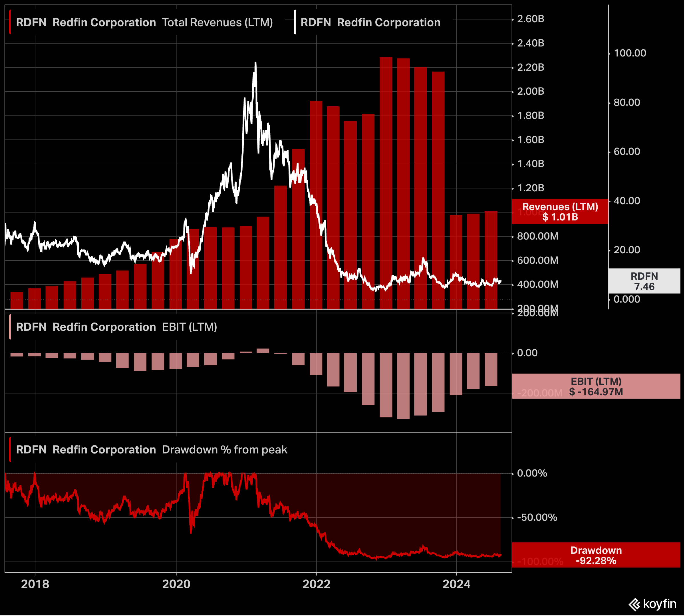
Task: Click the 2.40B revenue axis label
Action: point(531,43)
